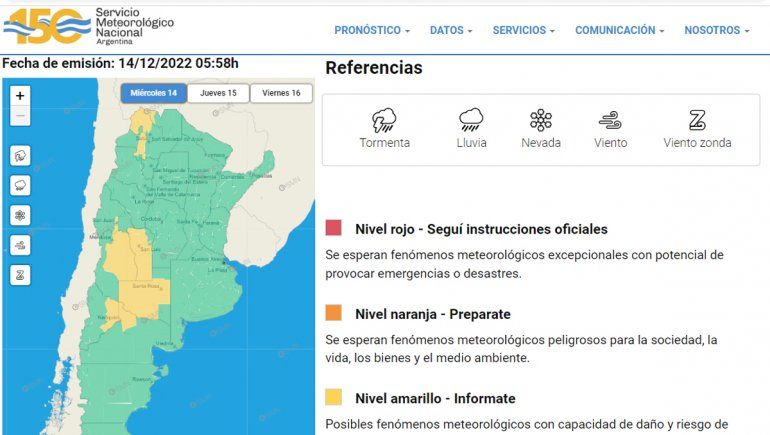Open the Comunicación menu
Viewport: 770px width, 435px height.
click(x=619, y=30)
